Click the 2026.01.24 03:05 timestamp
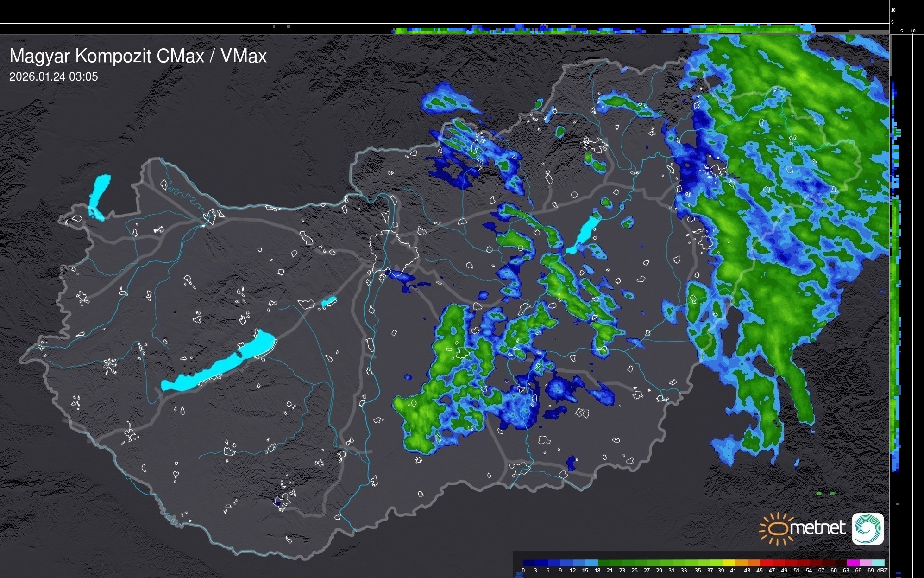924x578 pixels. pos(54,77)
